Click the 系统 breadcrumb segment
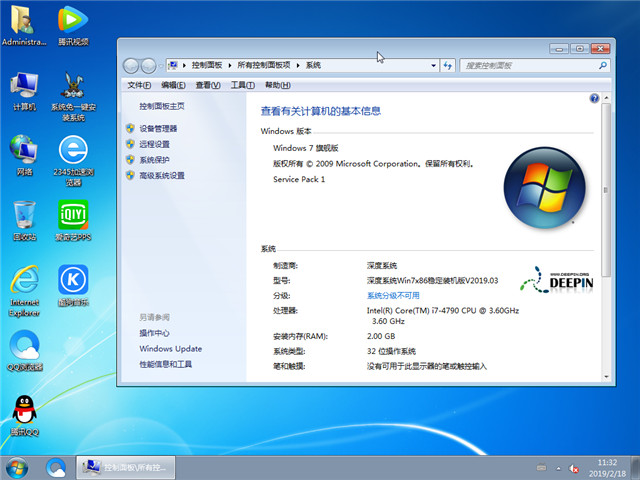Viewport: 640px width, 480px height. point(313,65)
